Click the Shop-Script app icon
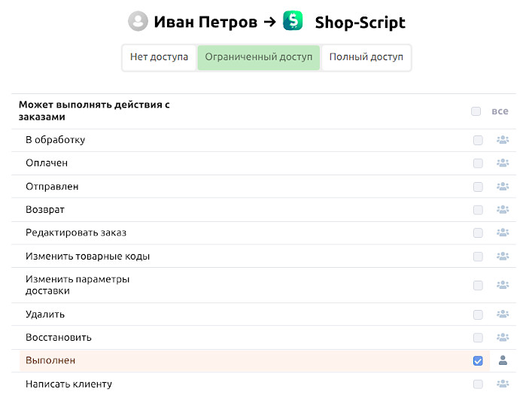Viewport: 532px width, 395px height. 293,21
